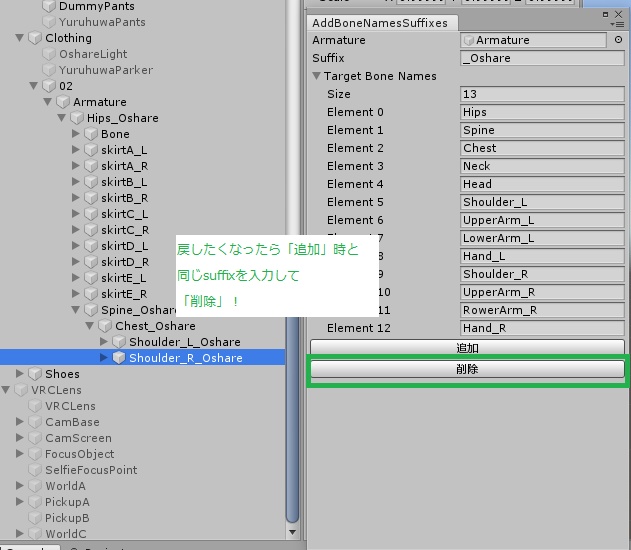Select the AddBoneNamesSuffixes window tab
Viewport: 631px width, 550px height.
click(381, 23)
